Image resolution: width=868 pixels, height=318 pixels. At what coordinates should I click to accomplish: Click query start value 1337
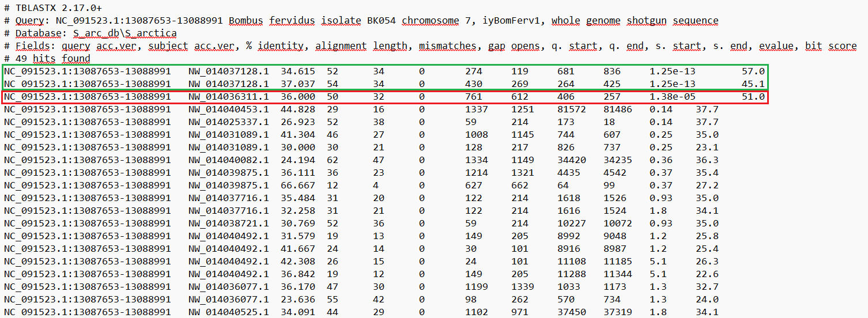[x=477, y=109]
